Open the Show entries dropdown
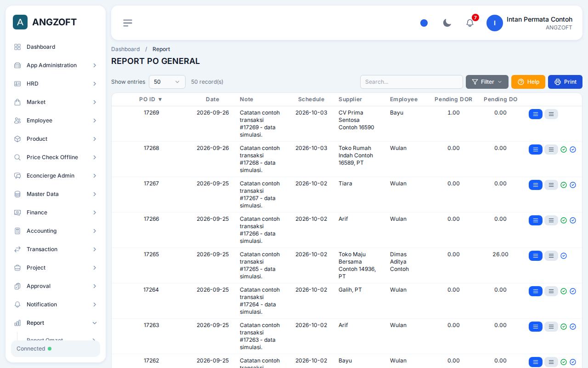 pos(167,82)
